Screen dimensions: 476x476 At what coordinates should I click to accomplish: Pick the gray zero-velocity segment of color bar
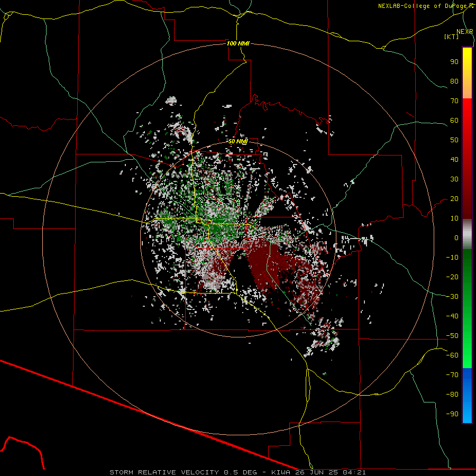click(467, 234)
